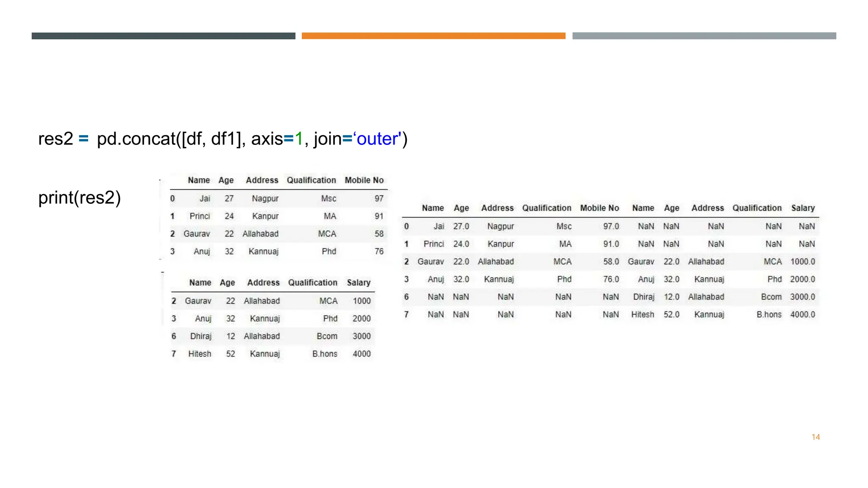868x488 pixels.
Task: Click row index 6 in result table
Action: pyautogui.click(x=406, y=297)
